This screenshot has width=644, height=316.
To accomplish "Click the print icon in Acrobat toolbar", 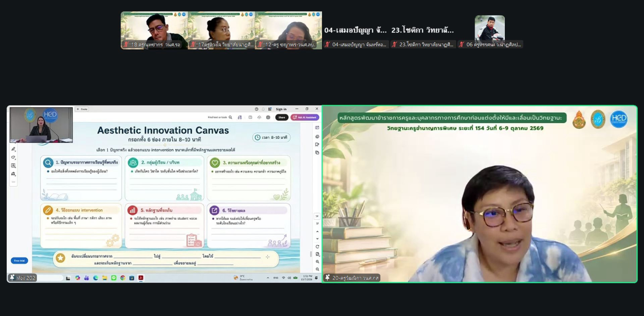I will (x=268, y=117).
